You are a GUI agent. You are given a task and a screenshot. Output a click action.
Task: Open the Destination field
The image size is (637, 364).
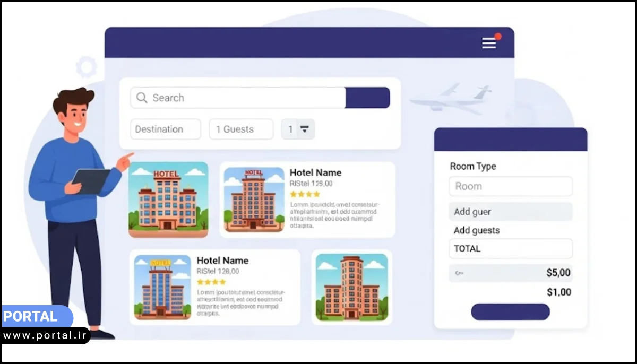pos(165,129)
